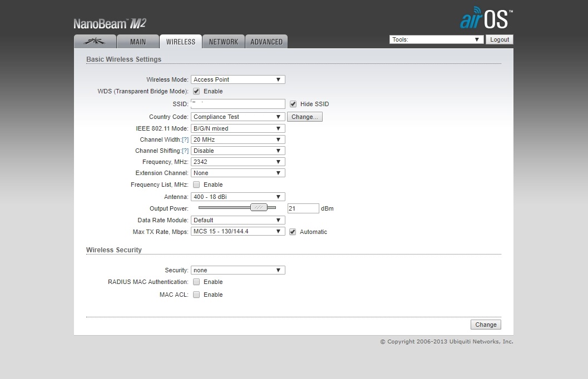This screenshot has height=379, width=588.
Task: Open the Data Rate Module dropdown
Action: (238, 220)
